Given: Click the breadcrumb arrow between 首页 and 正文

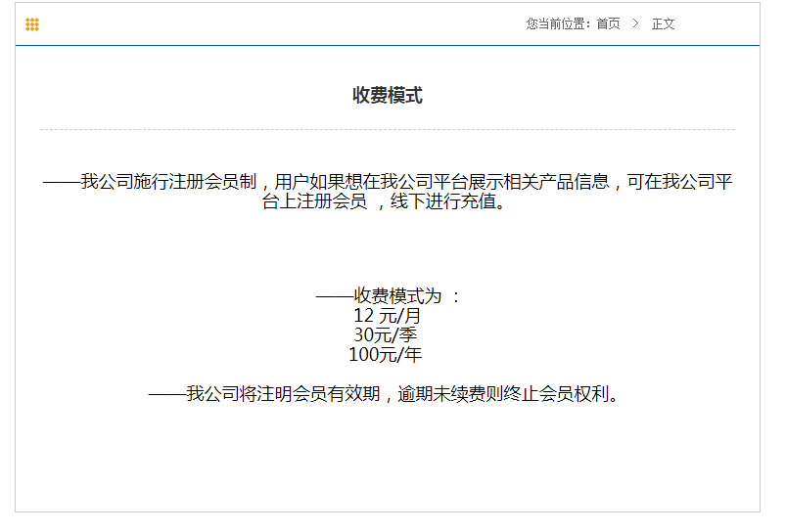Looking at the screenshot, I should (635, 24).
